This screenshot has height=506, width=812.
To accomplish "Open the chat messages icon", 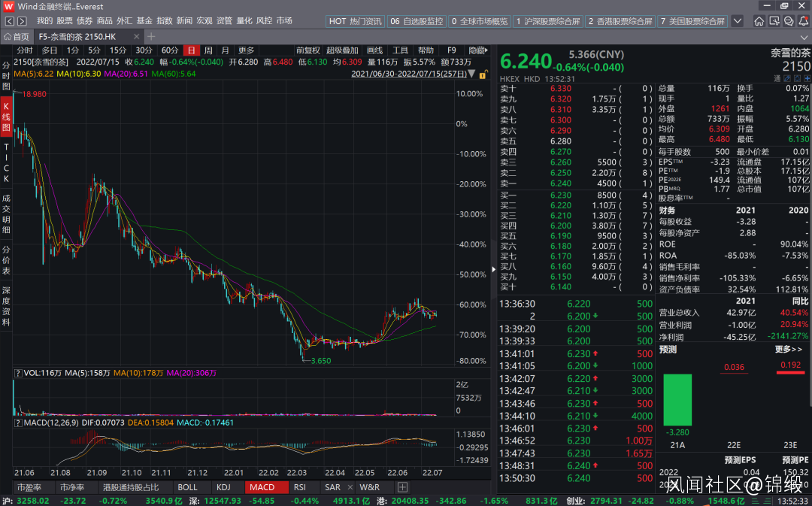I will point(789,21).
